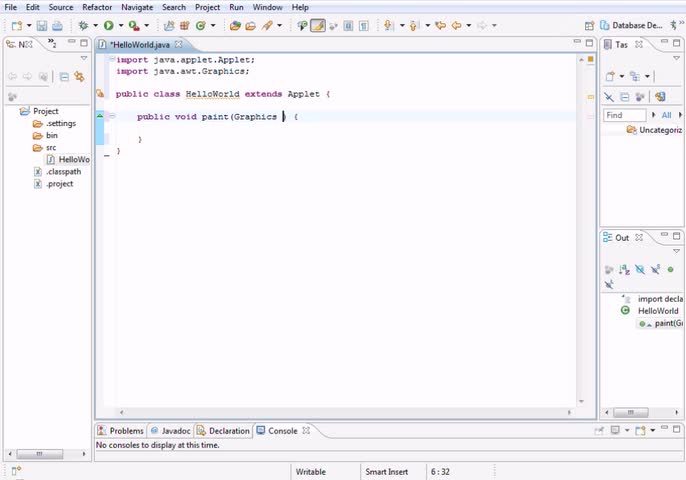Start debugging with the bug icon

[x=83, y=26]
